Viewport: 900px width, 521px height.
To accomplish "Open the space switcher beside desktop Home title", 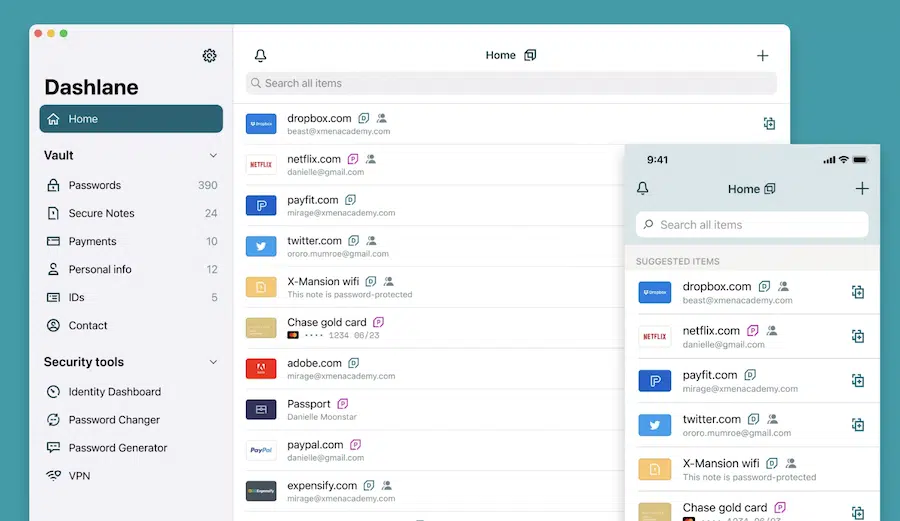I will click(x=530, y=56).
